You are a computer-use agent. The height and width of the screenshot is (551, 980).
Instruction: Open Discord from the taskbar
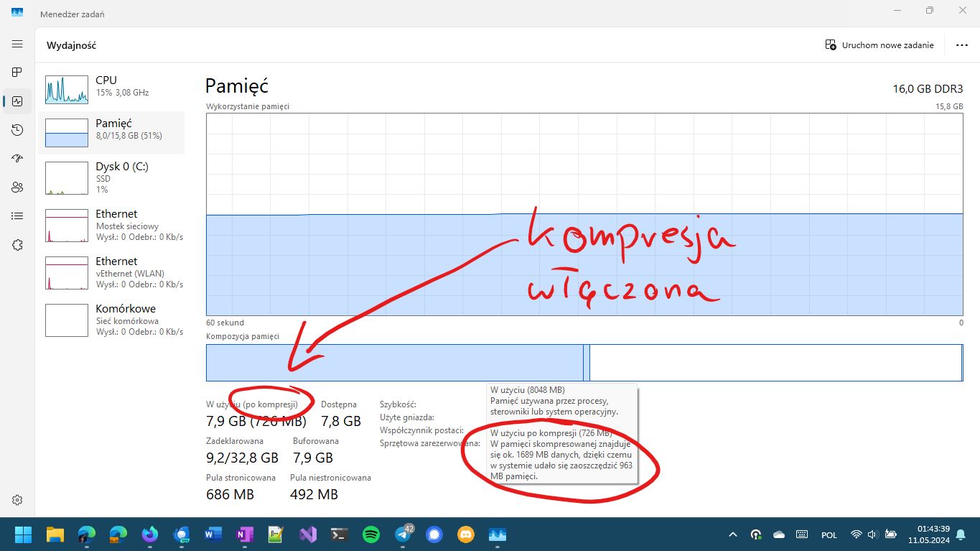[x=465, y=534]
